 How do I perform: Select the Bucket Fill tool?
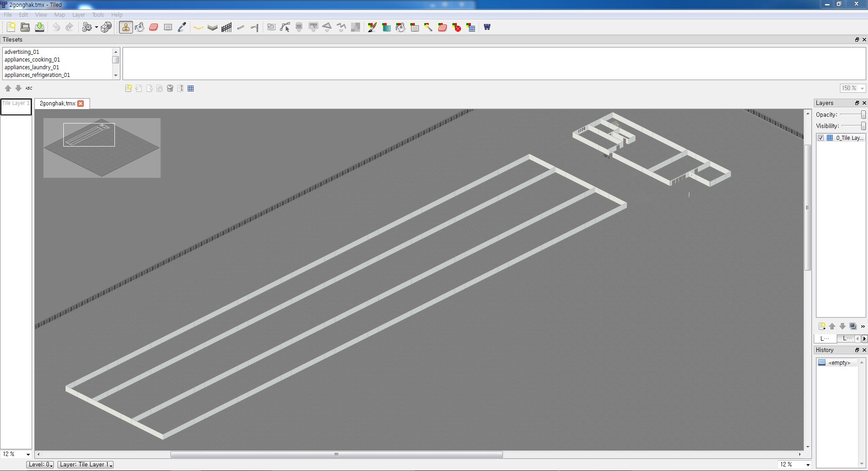click(x=140, y=28)
